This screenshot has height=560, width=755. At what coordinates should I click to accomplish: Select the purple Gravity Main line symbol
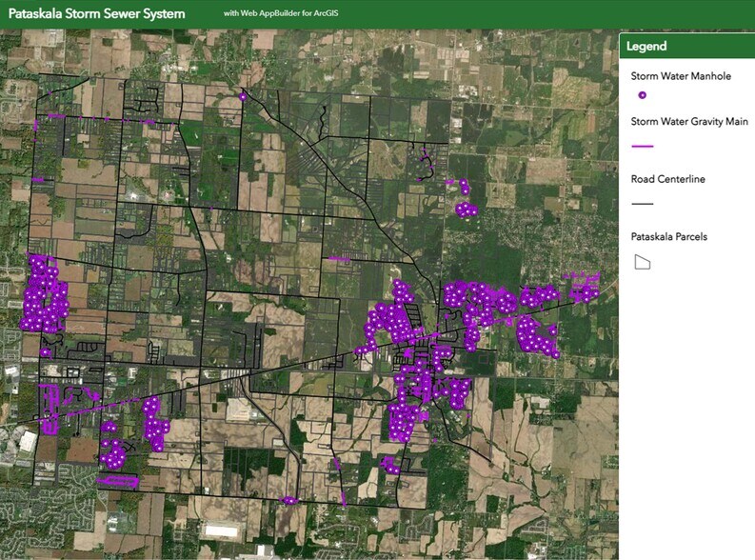pos(643,146)
